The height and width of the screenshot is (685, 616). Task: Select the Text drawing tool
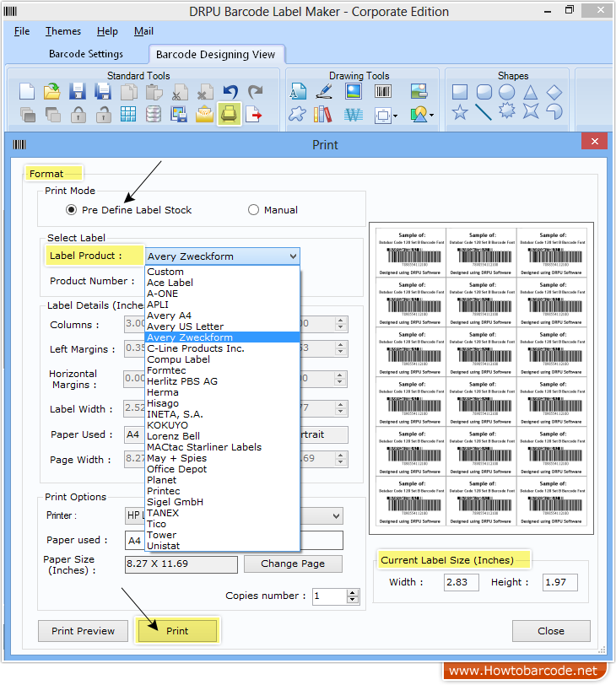point(298,92)
